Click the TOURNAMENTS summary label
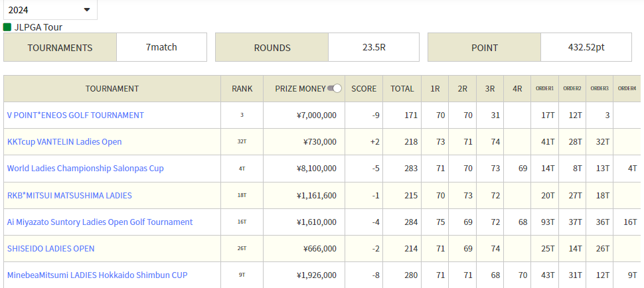The height and width of the screenshot is (288, 644). 60,48
